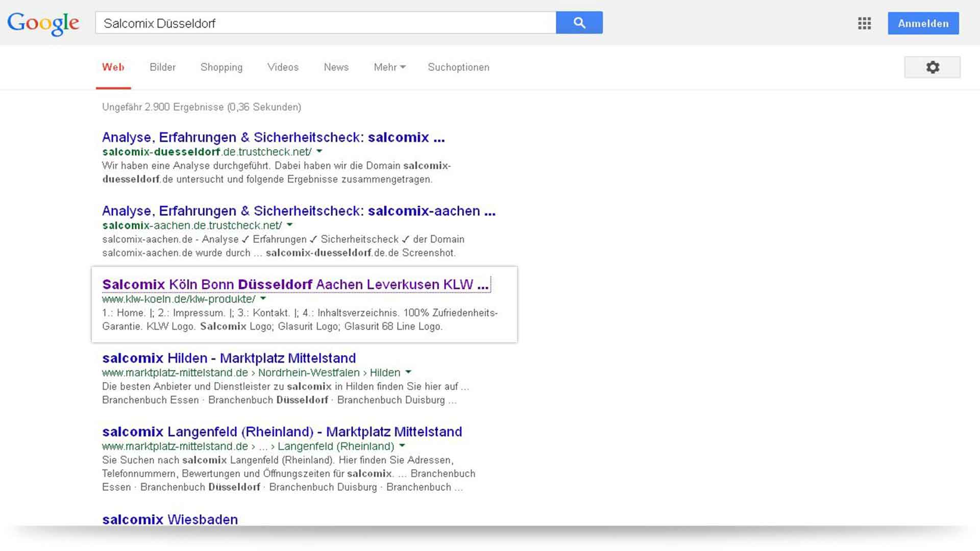Open Salcomix Köln Bonn Düsseldorf result
Screen dimensions: 980x551
pos(296,284)
